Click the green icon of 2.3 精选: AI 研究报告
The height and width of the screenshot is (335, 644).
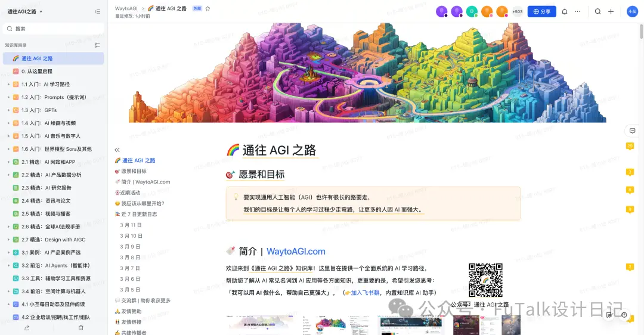16,188
